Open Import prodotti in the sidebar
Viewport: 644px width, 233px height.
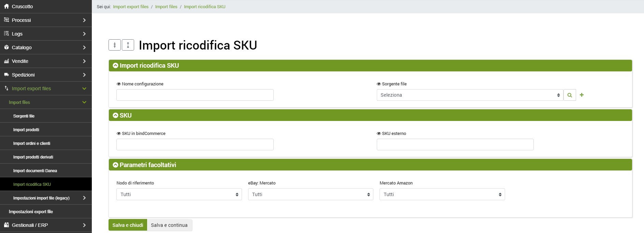click(26, 130)
